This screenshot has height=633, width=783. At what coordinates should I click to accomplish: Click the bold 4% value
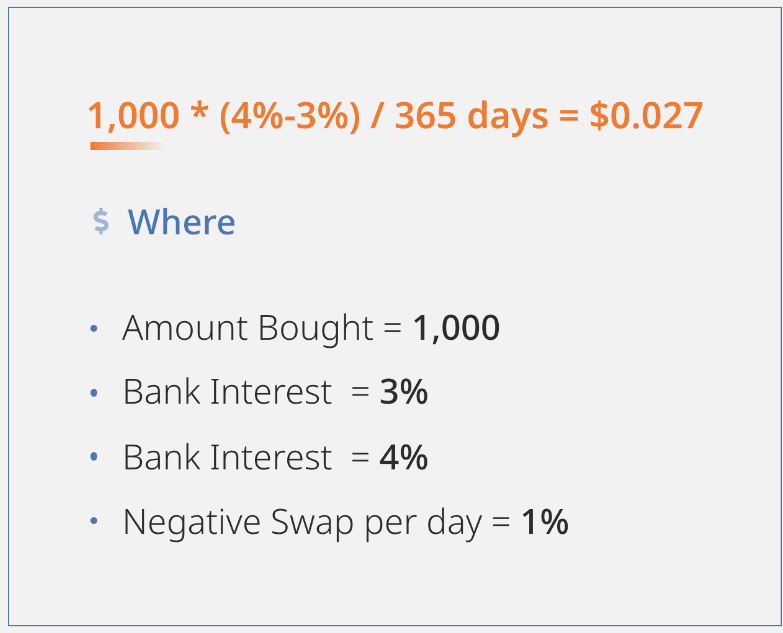[403, 457]
